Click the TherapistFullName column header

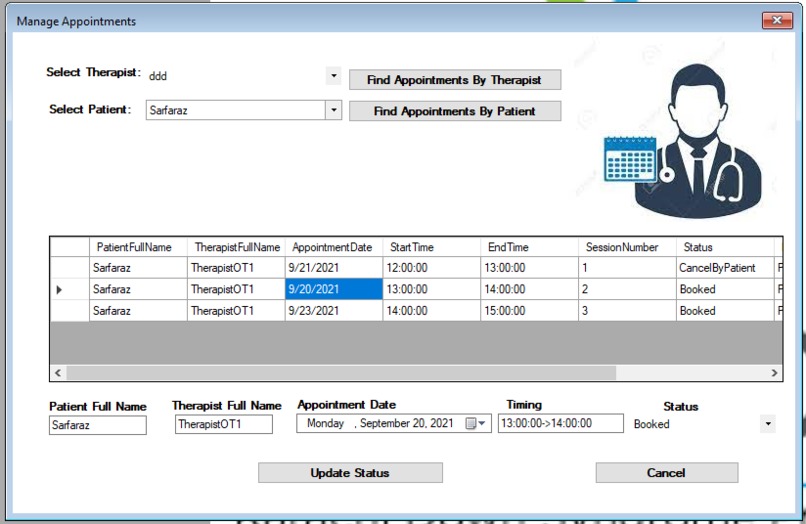(236, 247)
